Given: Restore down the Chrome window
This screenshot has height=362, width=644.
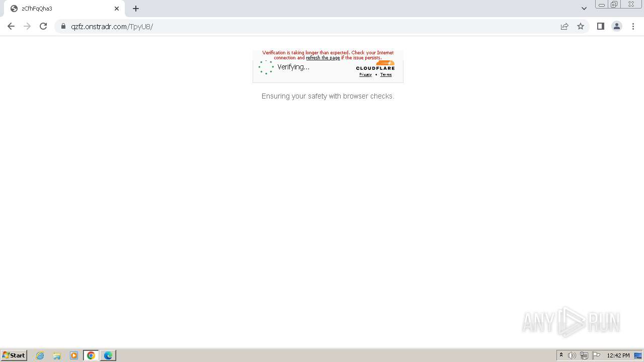Looking at the screenshot, I should 614,5.
